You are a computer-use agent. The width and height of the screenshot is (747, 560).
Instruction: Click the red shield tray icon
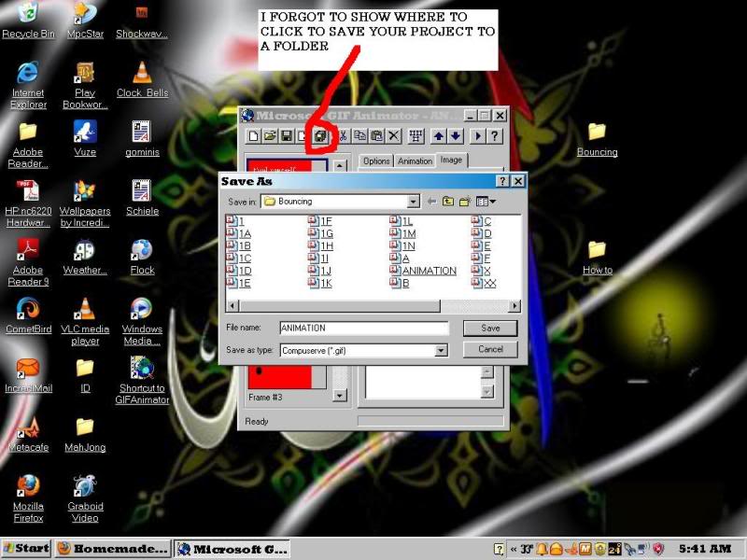click(658, 549)
